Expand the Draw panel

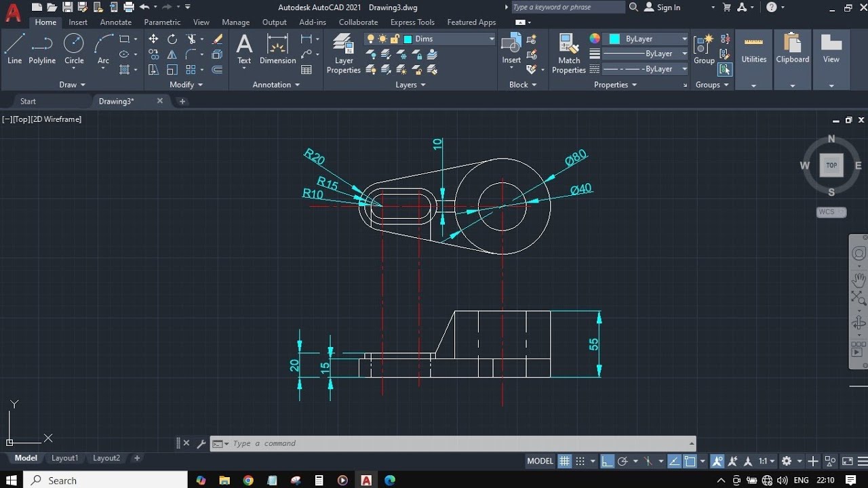tap(72, 85)
